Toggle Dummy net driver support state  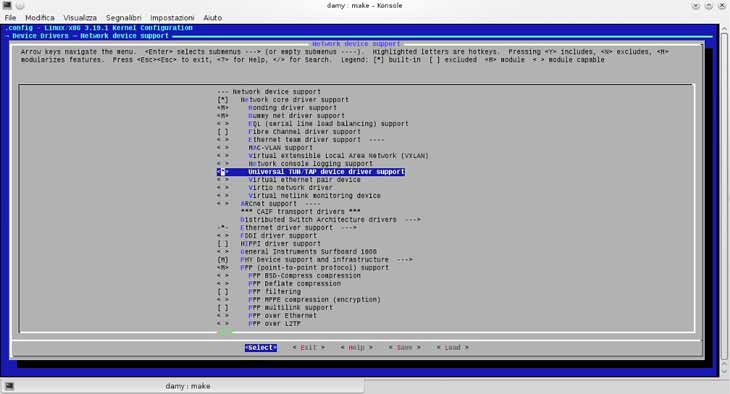tap(223, 115)
